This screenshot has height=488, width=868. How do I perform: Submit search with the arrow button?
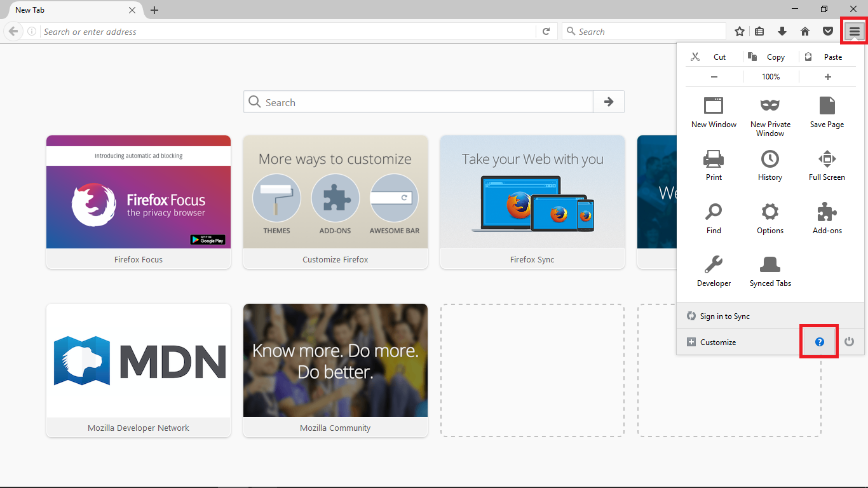(x=609, y=102)
